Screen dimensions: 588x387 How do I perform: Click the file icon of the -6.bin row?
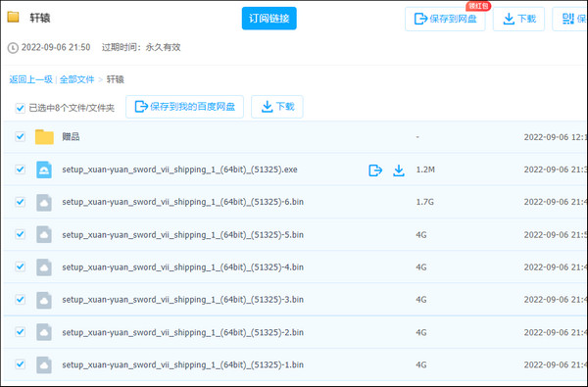coord(44,202)
